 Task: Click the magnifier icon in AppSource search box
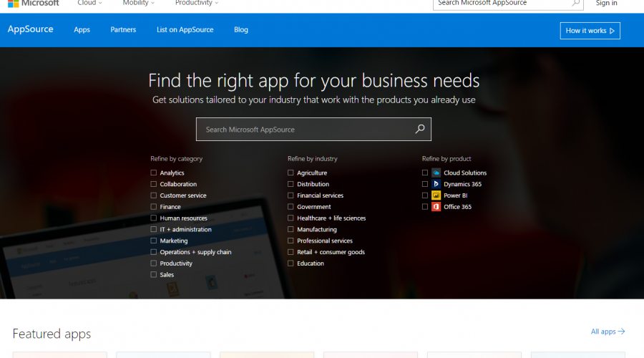point(420,130)
